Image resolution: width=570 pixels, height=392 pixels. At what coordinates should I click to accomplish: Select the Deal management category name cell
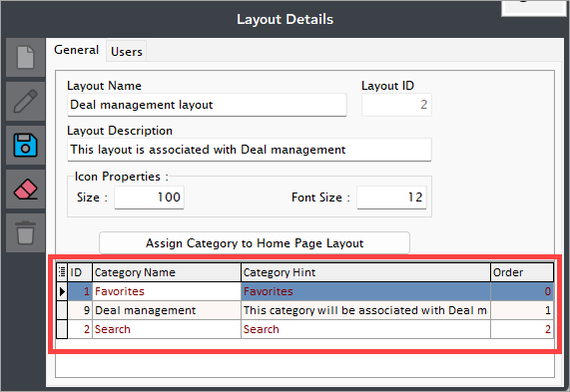click(x=167, y=310)
